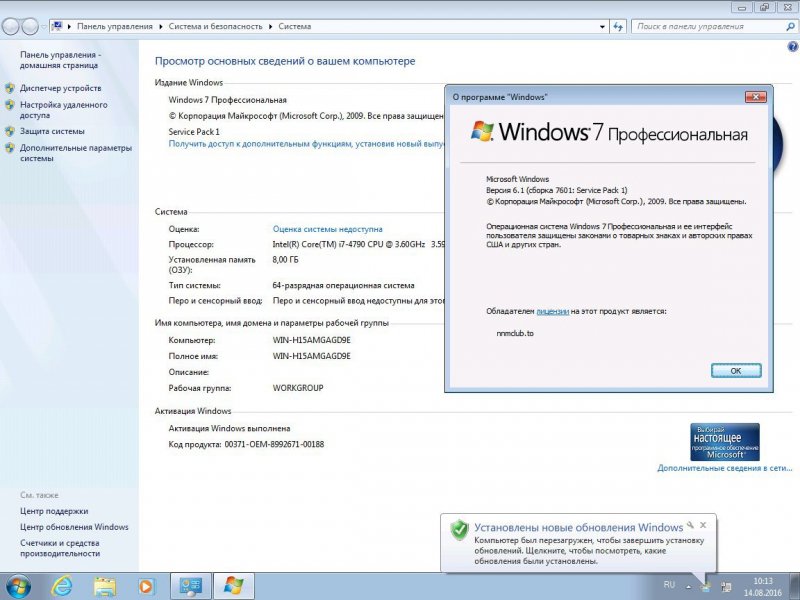Go to Панель управления in the address breadcrumb
Image resolution: width=800 pixels, height=600 pixels.
tap(115, 27)
